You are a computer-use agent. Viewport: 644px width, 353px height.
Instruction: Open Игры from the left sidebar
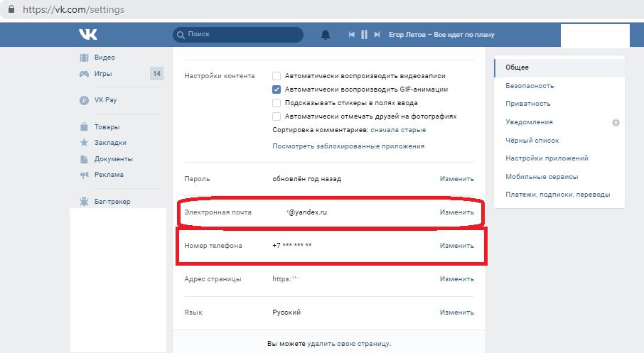103,73
